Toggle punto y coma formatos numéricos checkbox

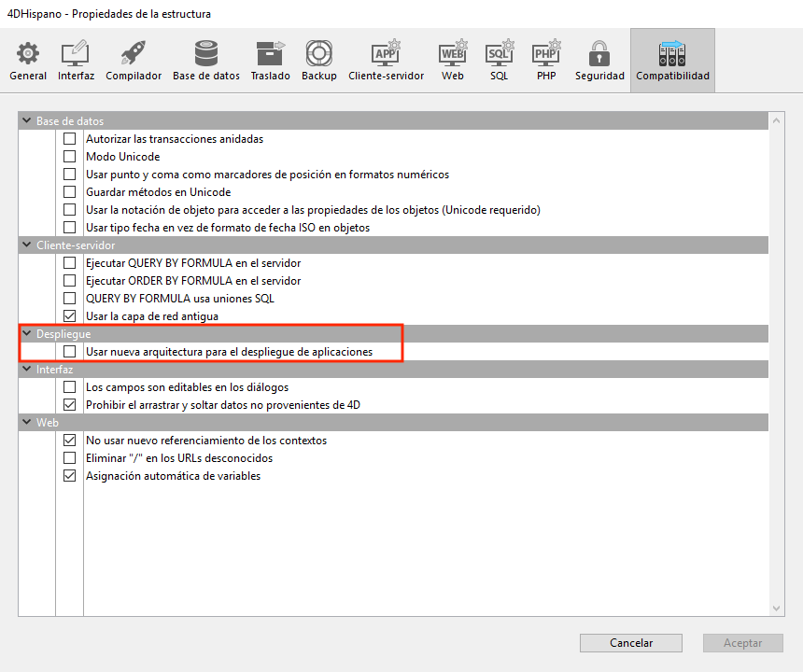point(70,174)
